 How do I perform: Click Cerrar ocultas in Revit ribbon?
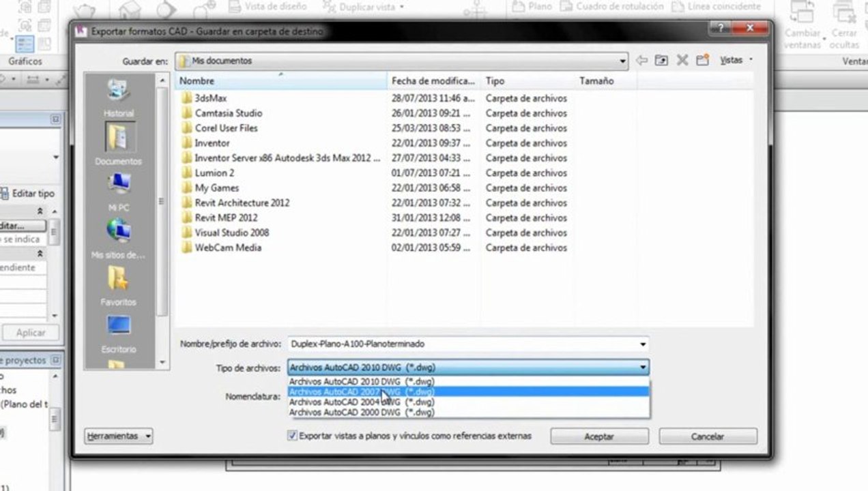(x=844, y=27)
